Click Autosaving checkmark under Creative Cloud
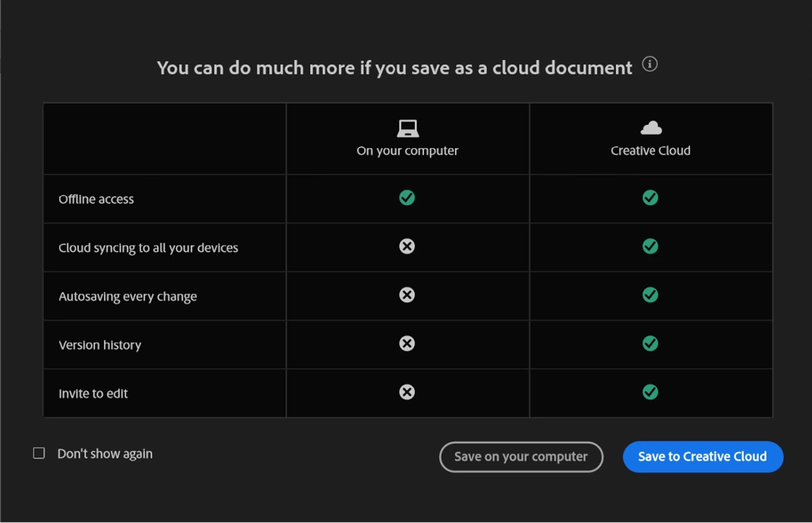Screen dimensions: 812x523 tap(650, 295)
